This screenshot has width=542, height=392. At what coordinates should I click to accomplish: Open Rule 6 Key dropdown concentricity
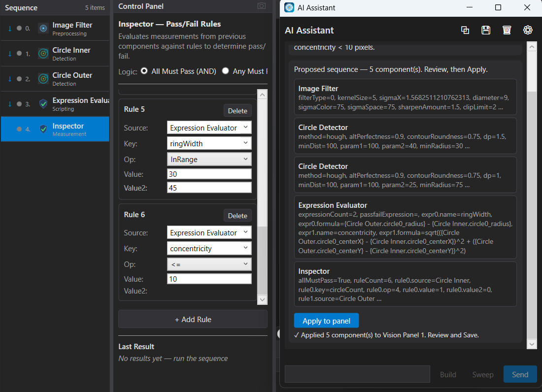tap(209, 248)
